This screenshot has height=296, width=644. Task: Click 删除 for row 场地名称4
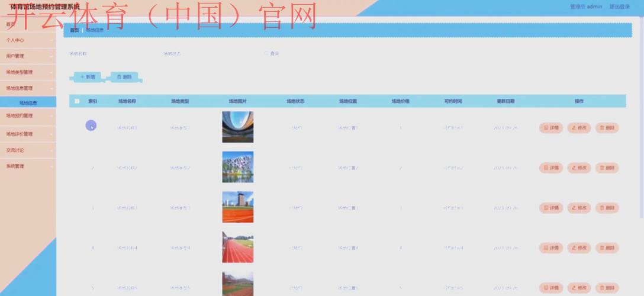point(607,247)
